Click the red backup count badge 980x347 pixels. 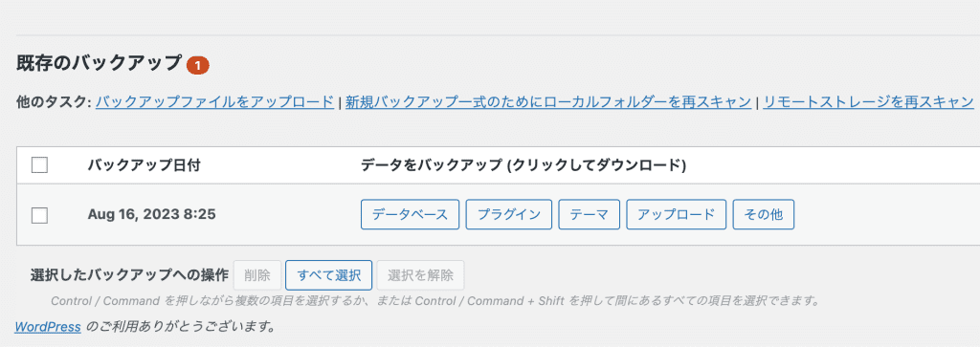coord(197,65)
